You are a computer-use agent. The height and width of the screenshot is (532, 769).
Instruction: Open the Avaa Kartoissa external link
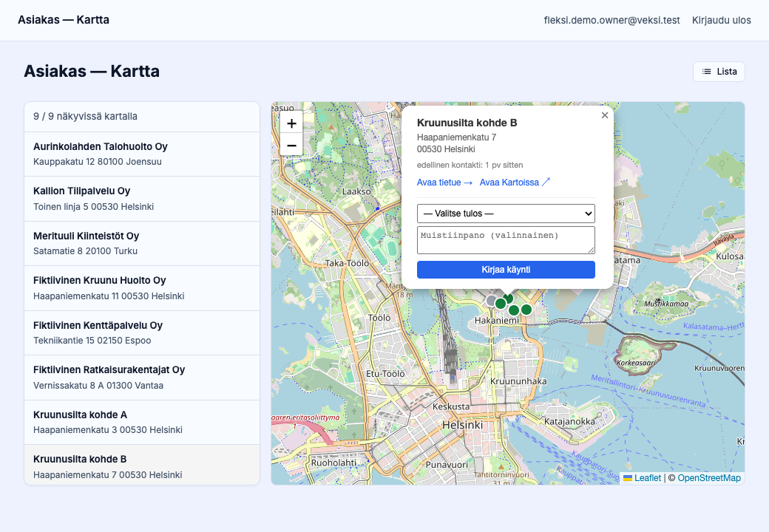[515, 183]
